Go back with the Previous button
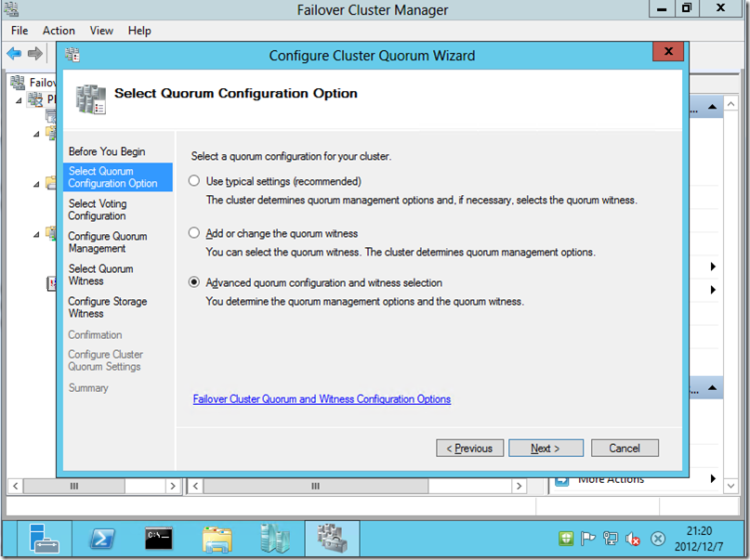 [x=469, y=449]
